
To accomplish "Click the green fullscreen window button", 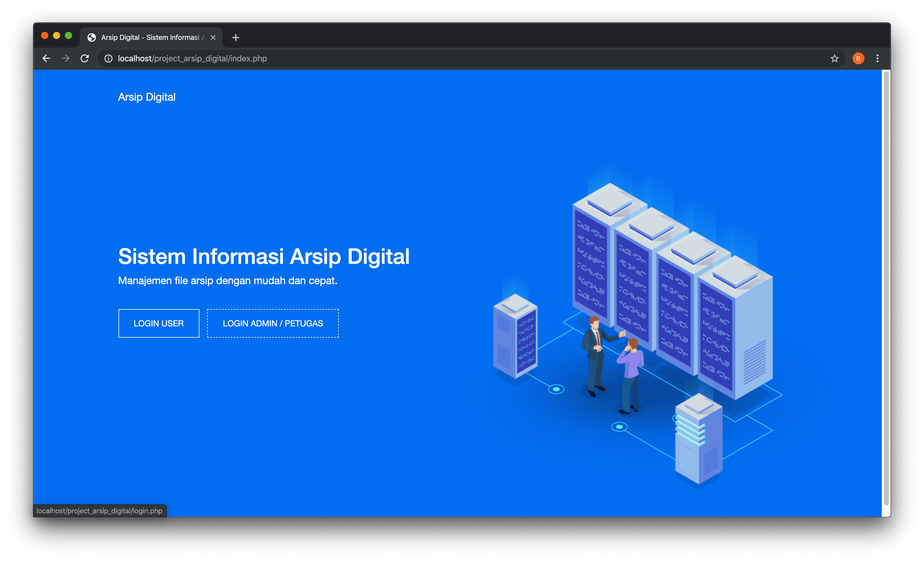I will coord(68,36).
